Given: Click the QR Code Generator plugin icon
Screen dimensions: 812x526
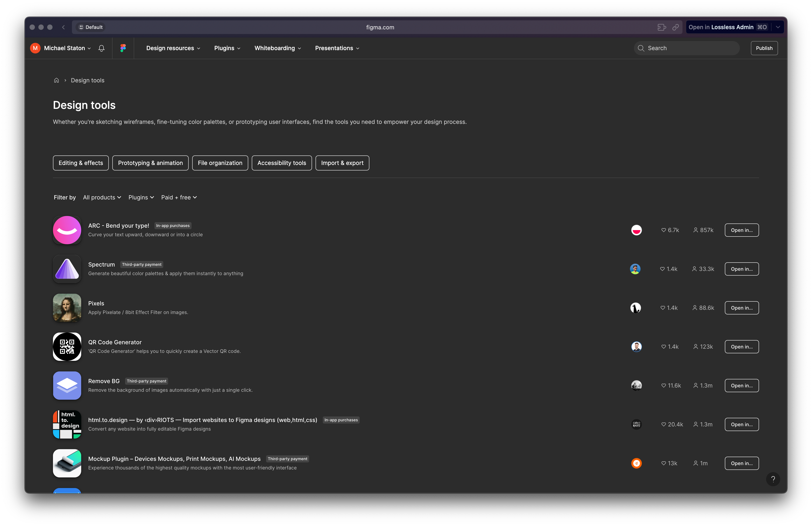Looking at the screenshot, I should coord(67,347).
